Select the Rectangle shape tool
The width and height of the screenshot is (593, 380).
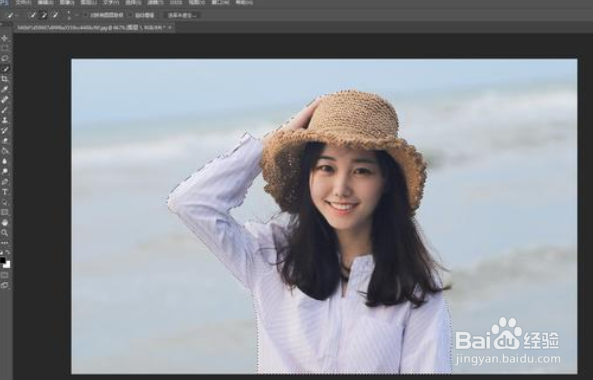click(5, 212)
